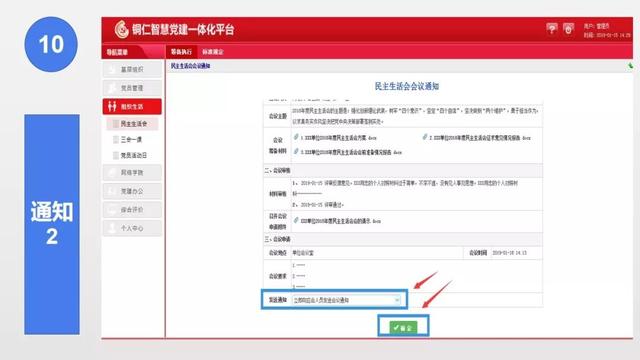Viewport: 640px width, 360px height.
Task: Click the icon on the 个人中心 sidebar item
Action: pyautogui.click(x=112, y=228)
